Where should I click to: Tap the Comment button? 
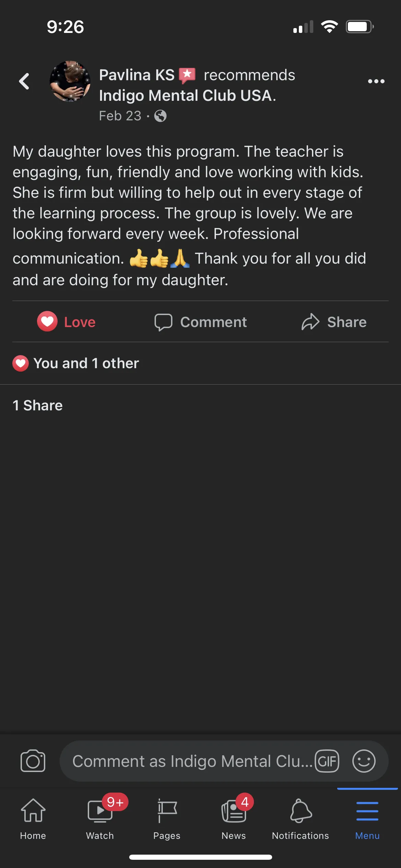point(200,322)
